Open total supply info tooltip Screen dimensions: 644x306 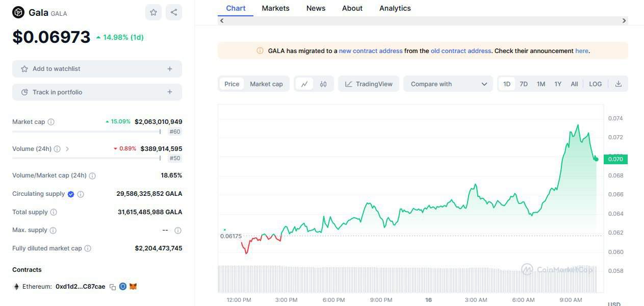click(x=54, y=212)
